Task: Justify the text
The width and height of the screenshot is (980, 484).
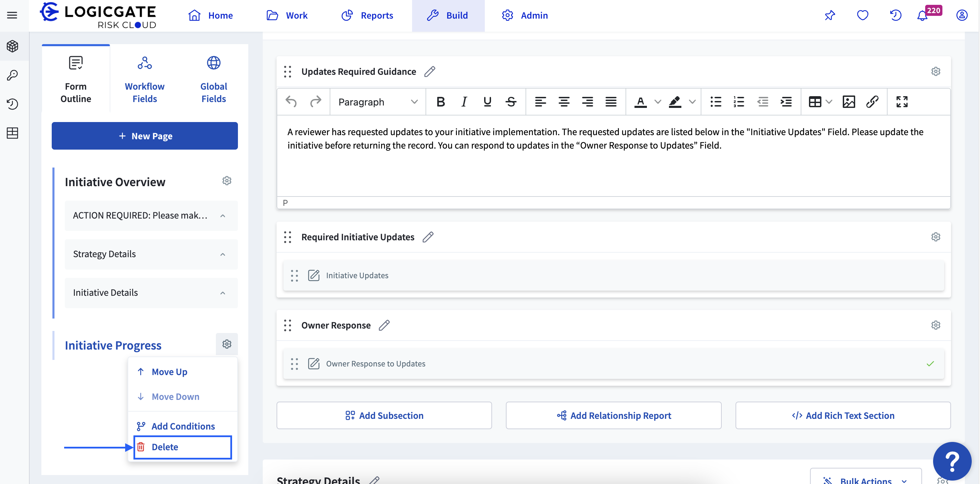Action: pos(611,101)
